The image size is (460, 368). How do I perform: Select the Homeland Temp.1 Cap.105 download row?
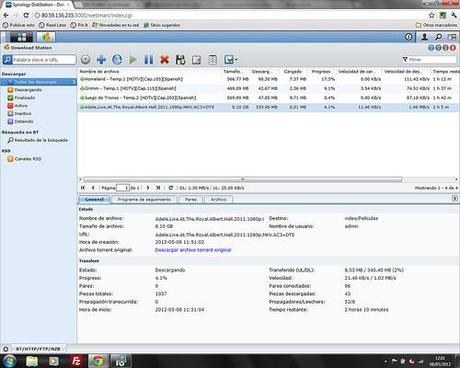(269, 79)
